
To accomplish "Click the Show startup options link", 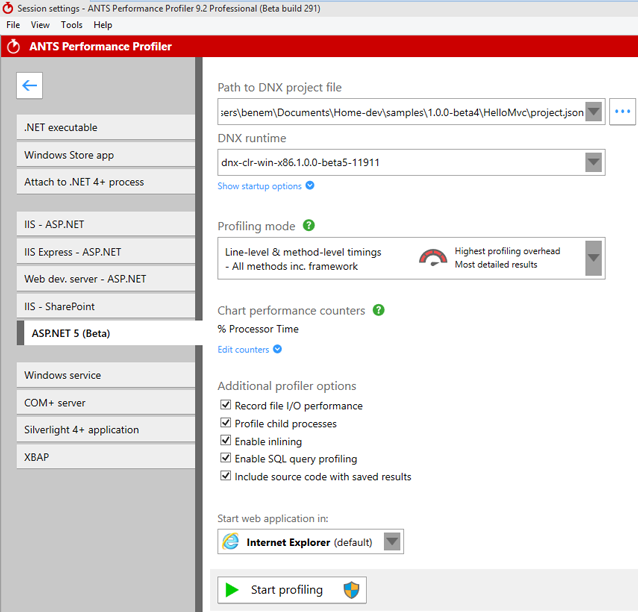I will tap(260, 186).
